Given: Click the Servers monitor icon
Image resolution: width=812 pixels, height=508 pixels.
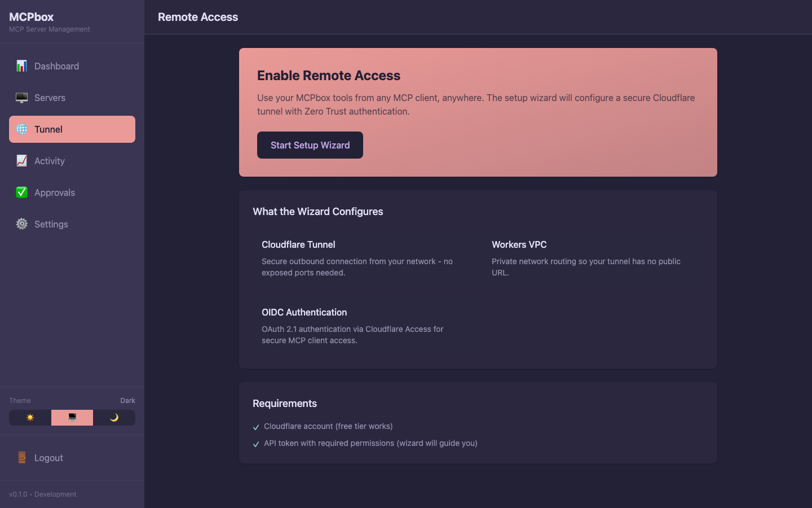Looking at the screenshot, I should coord(21,98).
